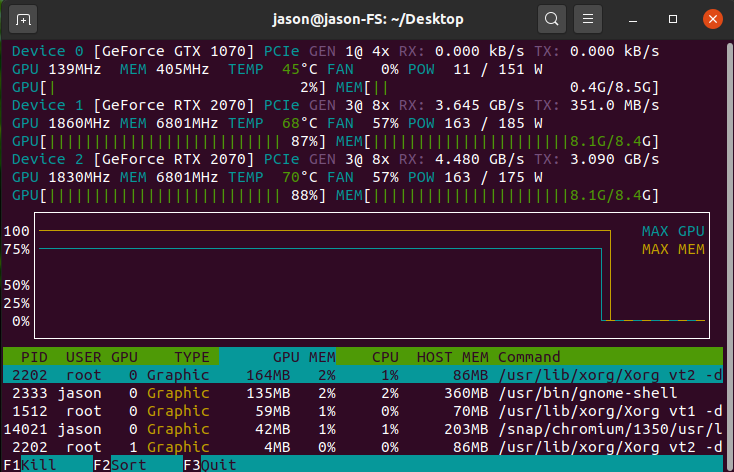Click Device 1 memory bar 8.1G/8.4G
The width and height of the screenshot is (734, 472).
[x=498, y=141]
